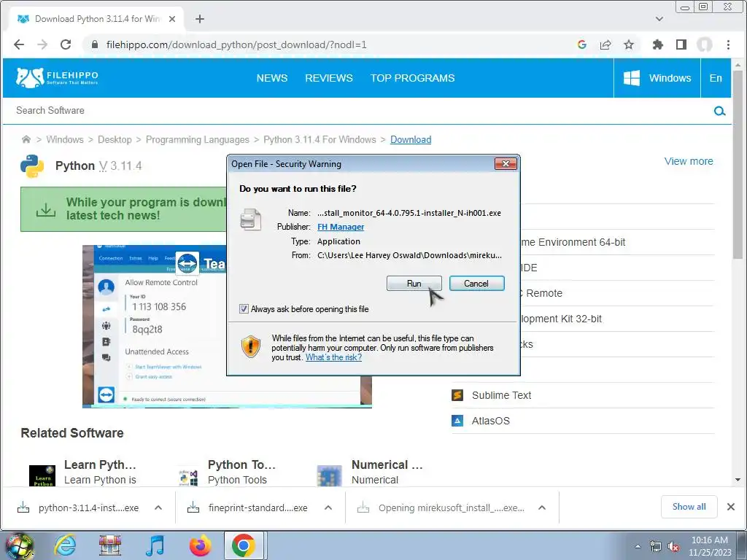747x560 pixels.
Task: Expand options for fineprint-standard download
Action: (x=328, y=507)
